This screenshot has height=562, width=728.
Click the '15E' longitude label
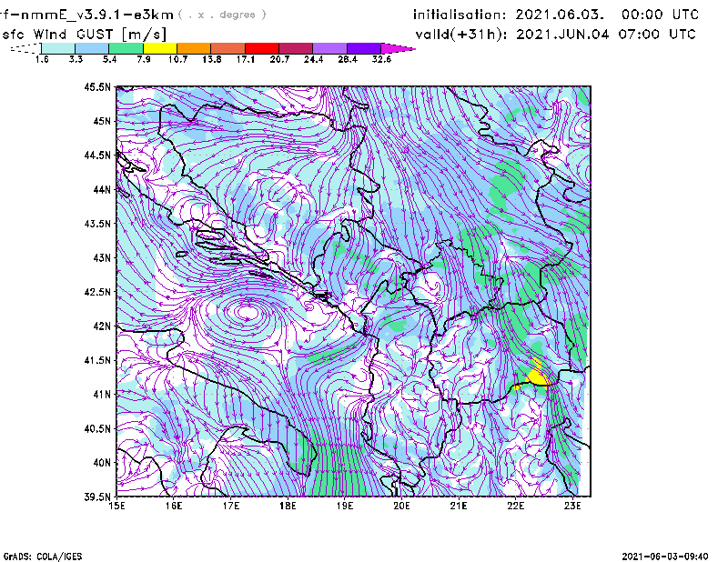[x=116, y=506]
